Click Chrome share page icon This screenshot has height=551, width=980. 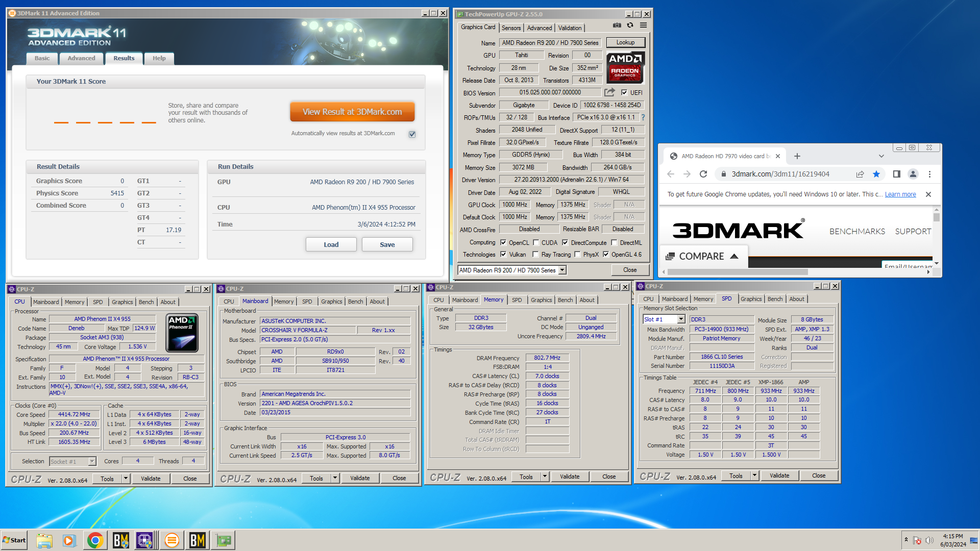point(860,174)
